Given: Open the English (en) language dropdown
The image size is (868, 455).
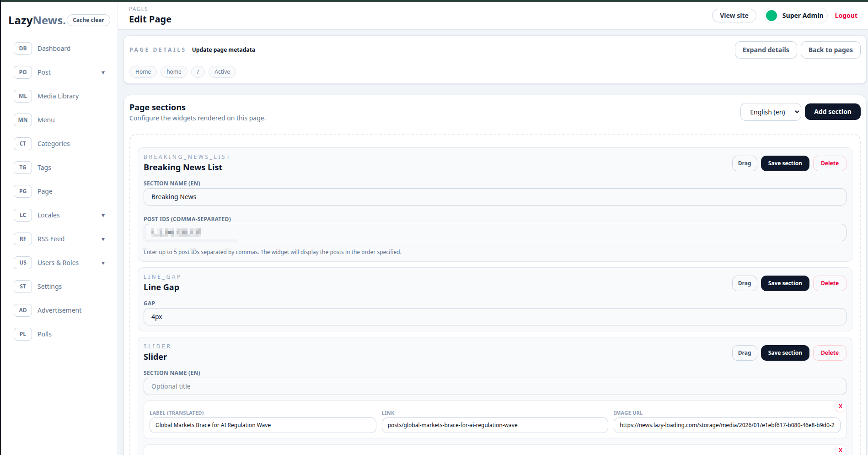Looking at the screenshot, I should [771, 112].
